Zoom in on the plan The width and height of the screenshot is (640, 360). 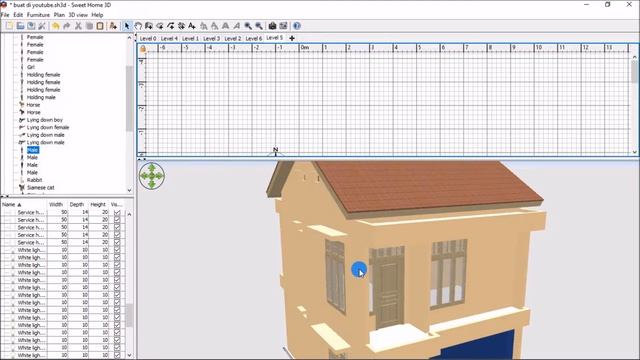pos(248,26)
